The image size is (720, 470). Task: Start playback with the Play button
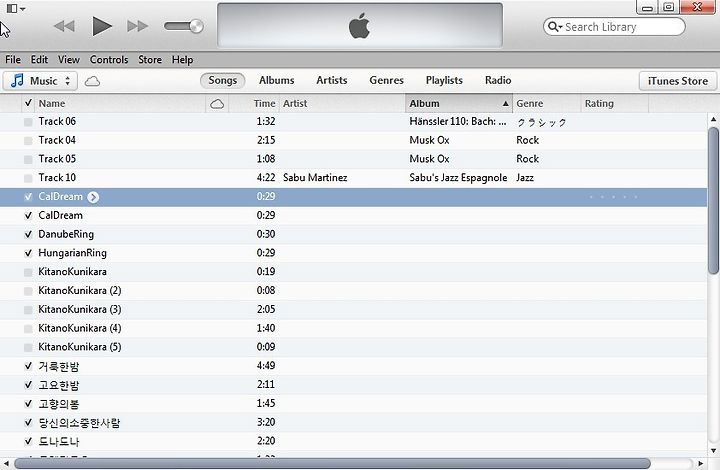point(102,26)
